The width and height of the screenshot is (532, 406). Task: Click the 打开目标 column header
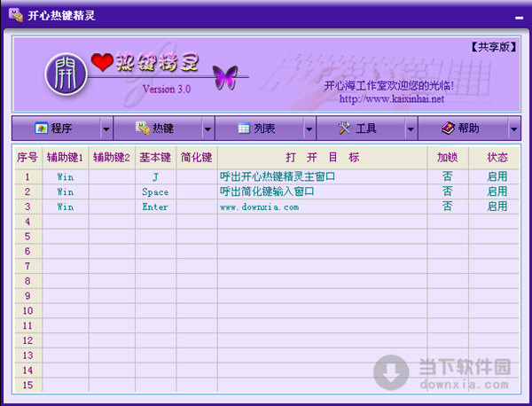coord(323,158)
